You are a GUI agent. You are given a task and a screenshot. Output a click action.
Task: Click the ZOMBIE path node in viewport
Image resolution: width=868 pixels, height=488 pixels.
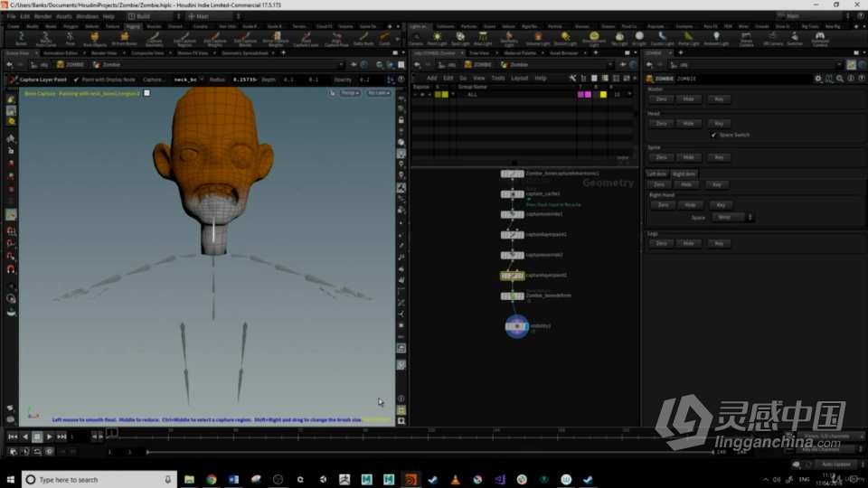click(x=71, y=65)
